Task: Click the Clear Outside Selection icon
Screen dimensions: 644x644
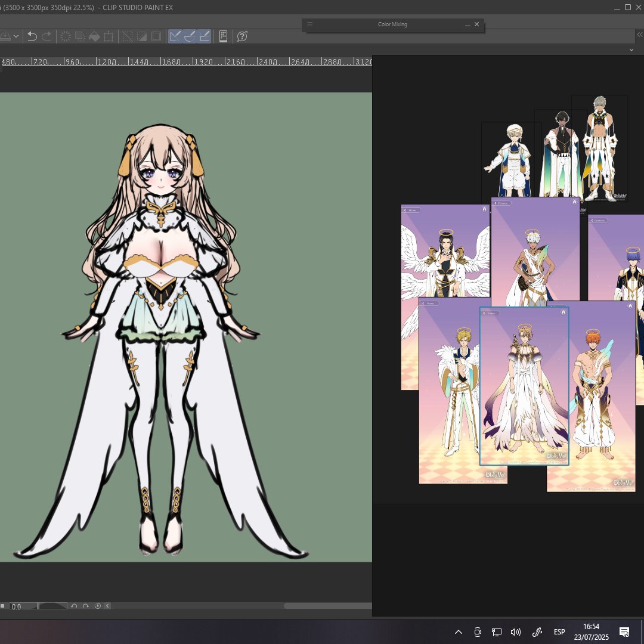Action: (x=80, y=36)
